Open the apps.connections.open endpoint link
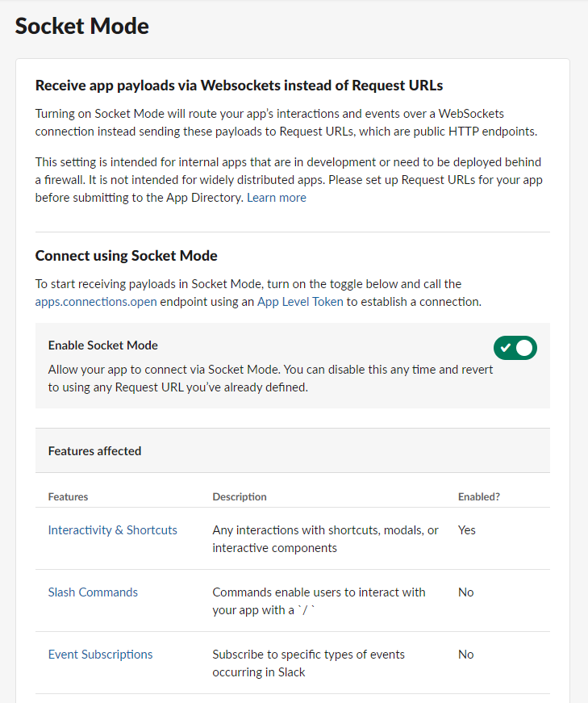Screen dimensions: 588x703 [96, 302]
